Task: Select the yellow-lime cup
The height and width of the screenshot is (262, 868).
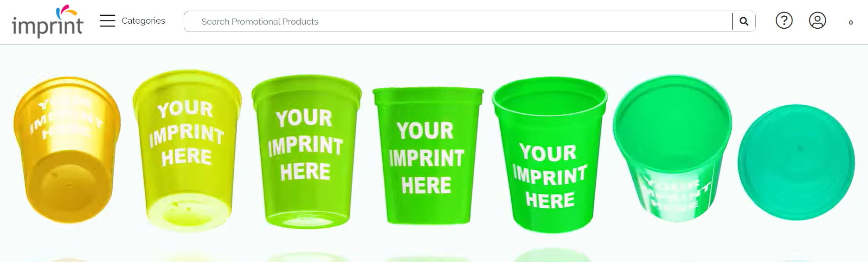Action: point(186,150)
